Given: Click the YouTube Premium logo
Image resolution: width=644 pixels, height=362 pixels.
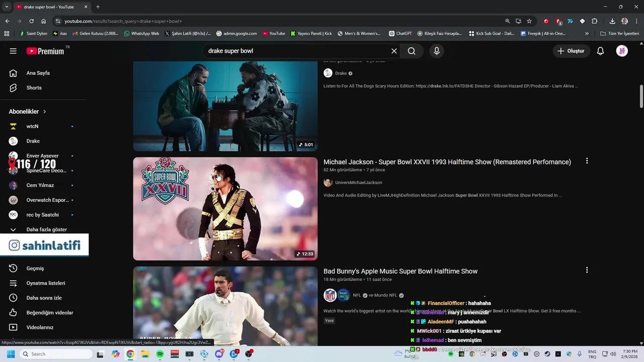Looking at the screenshot, I should coord(45,51).
